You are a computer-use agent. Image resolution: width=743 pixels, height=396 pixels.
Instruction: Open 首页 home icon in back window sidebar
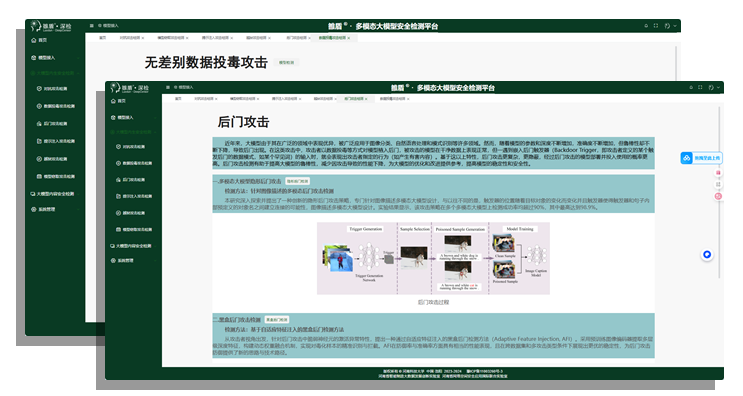[34, 40]
